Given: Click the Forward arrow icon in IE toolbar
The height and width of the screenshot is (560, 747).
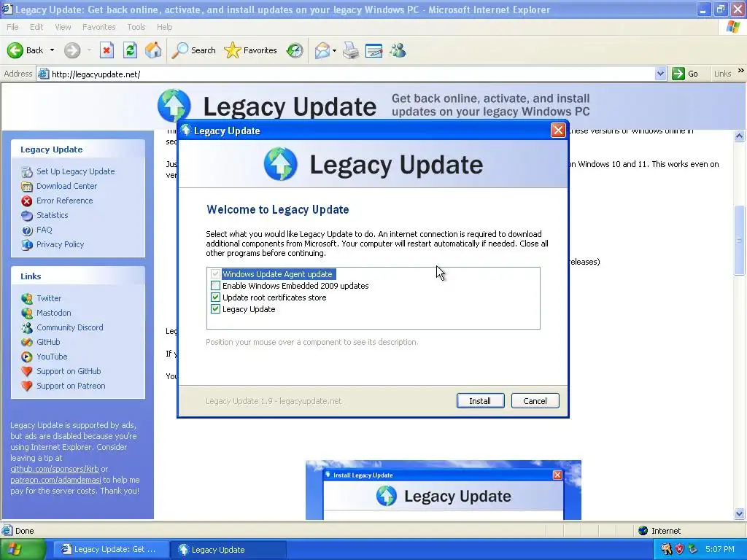Looking at the screenshot, I should [x=72, y=50].
